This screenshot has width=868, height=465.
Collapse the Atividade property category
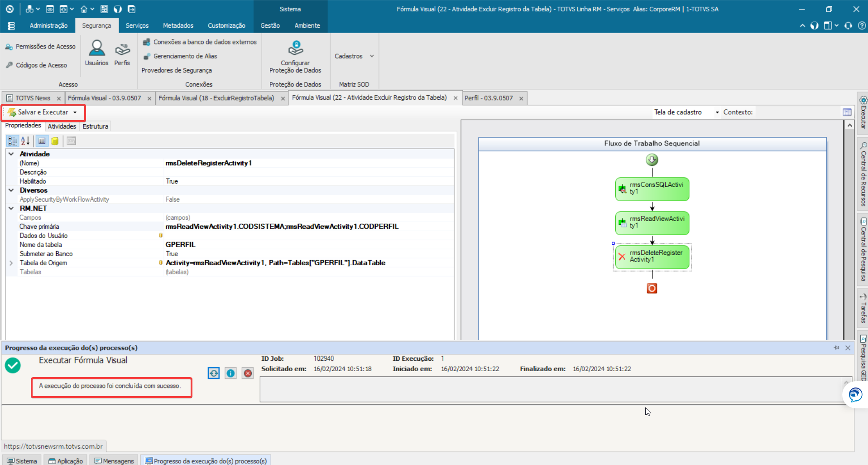tap(11, 154)
